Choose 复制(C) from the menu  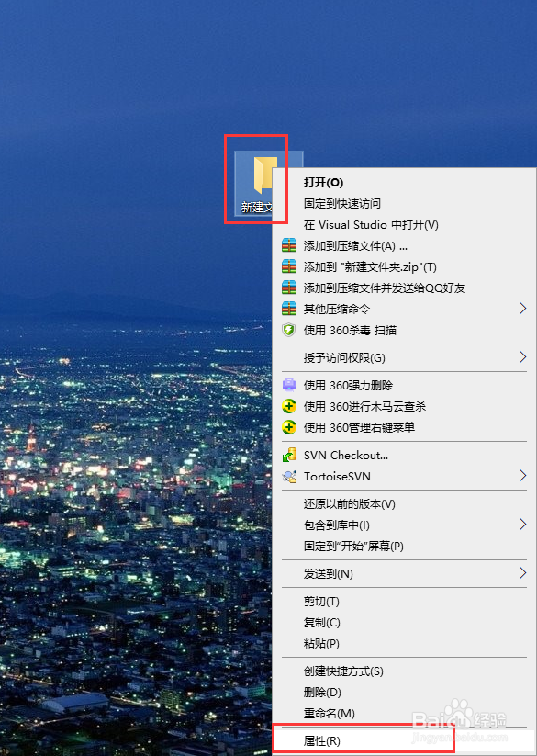pyautogui.click(x=405, y=623)
